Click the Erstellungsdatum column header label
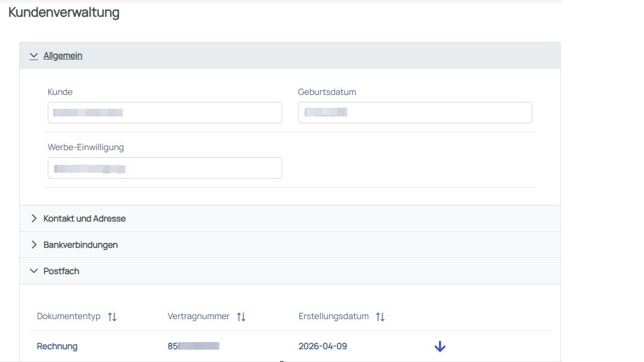This screenshot has width=644, height=362. point(333,316)
